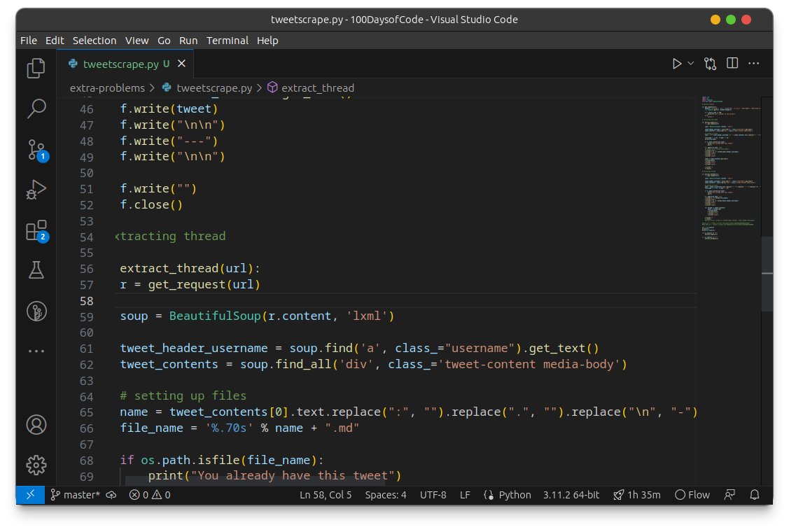Open the Manage gear icon
The height and width of the screenshot is (532, 789).
click(x=36, y=465)
